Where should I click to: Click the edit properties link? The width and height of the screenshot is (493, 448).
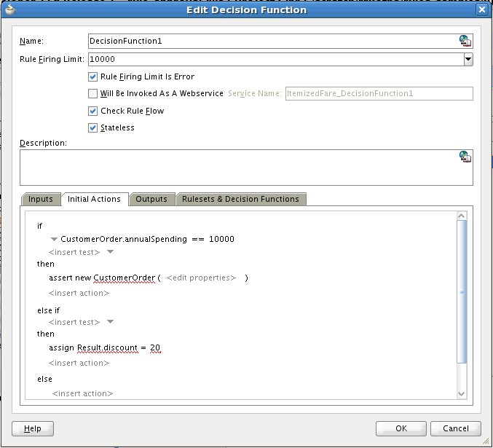[201, 278]
